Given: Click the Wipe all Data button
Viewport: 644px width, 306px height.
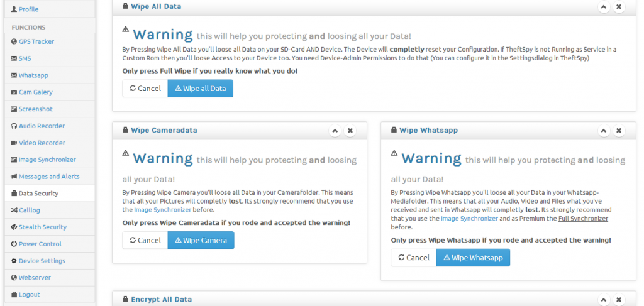Looking at the screenshot, I should pyautogui.click(x=201, y=88).
